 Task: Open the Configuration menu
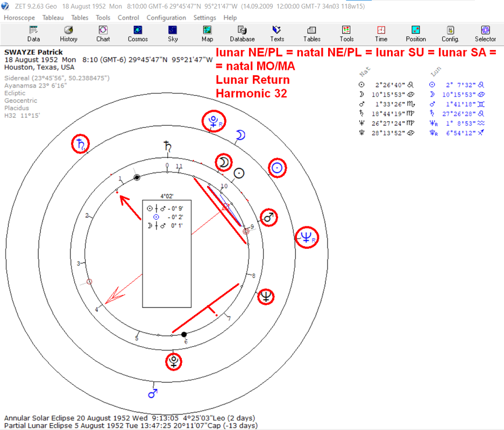pos(166,18)
